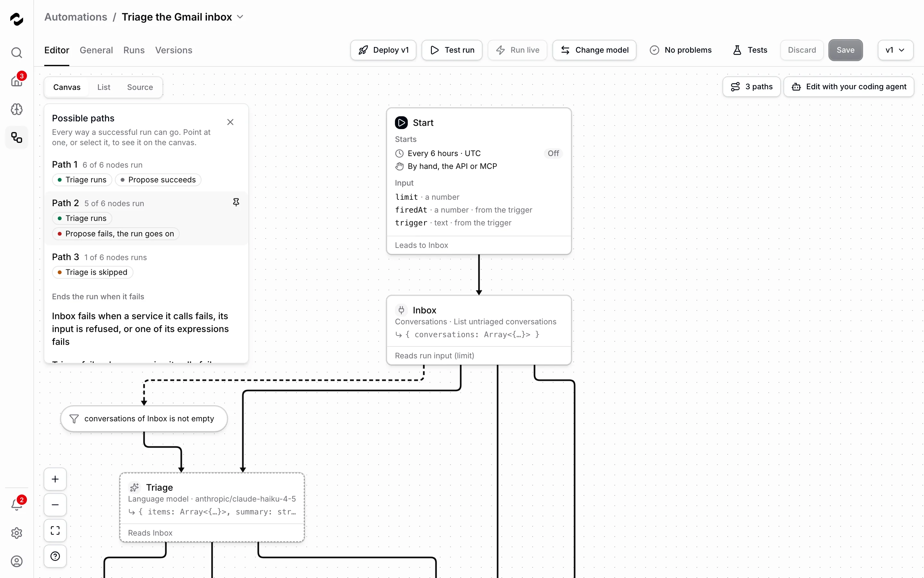Image resolution: width=924 pixels, height=578 pixels.
Task: Open notifications bell with 2 badge
Action: click(x=16, y=504)
